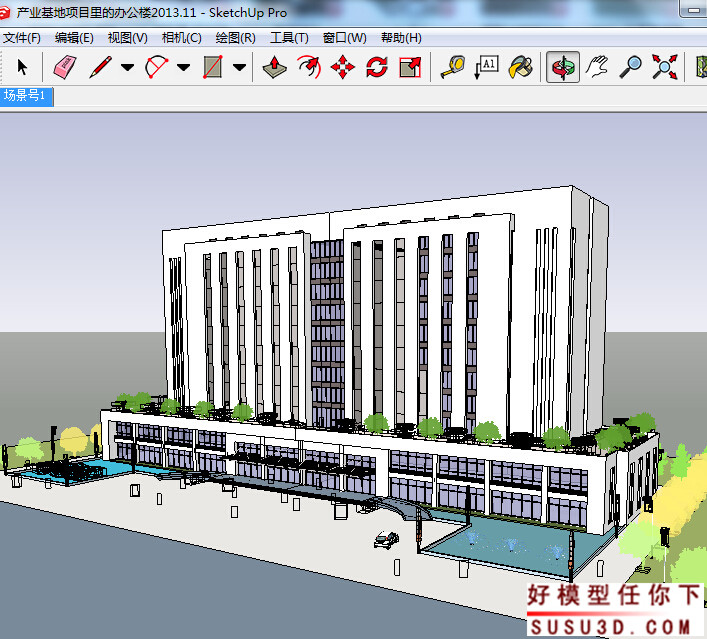707x639 pixels.
Task: Select the pink Eraser tool
Action: tap(65, 67)
